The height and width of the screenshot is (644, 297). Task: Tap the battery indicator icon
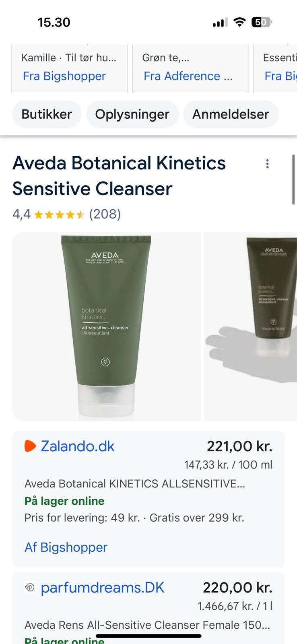(x=262, y=22)
